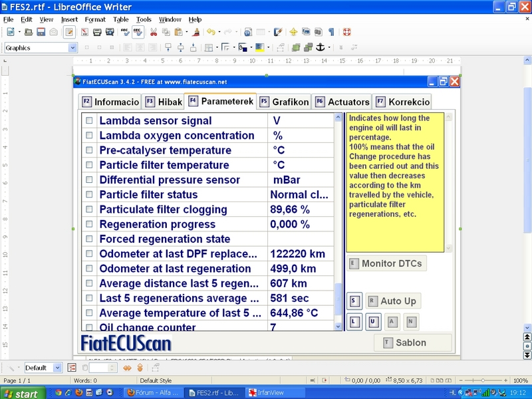
Task: Click the Print file directly icon
Action: (x=97, y=32)
